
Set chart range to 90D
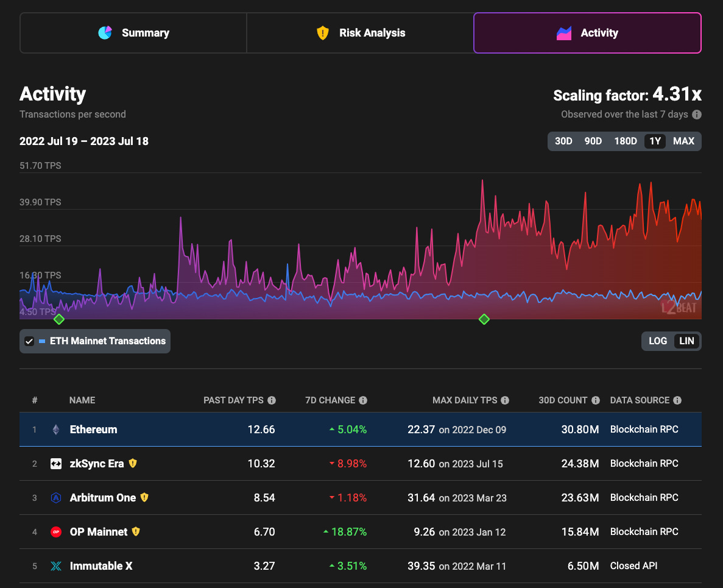[593, 141]
